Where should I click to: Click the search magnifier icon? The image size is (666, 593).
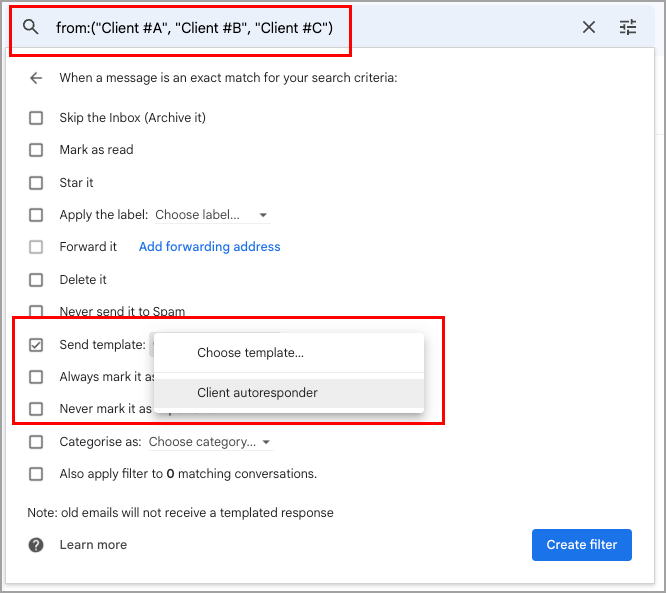[31, 27]
